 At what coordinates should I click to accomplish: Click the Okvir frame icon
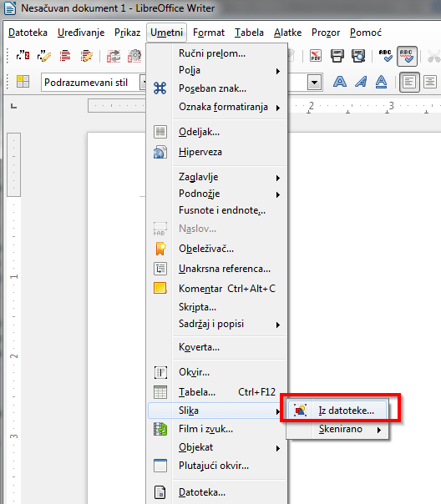coord(160,372)
